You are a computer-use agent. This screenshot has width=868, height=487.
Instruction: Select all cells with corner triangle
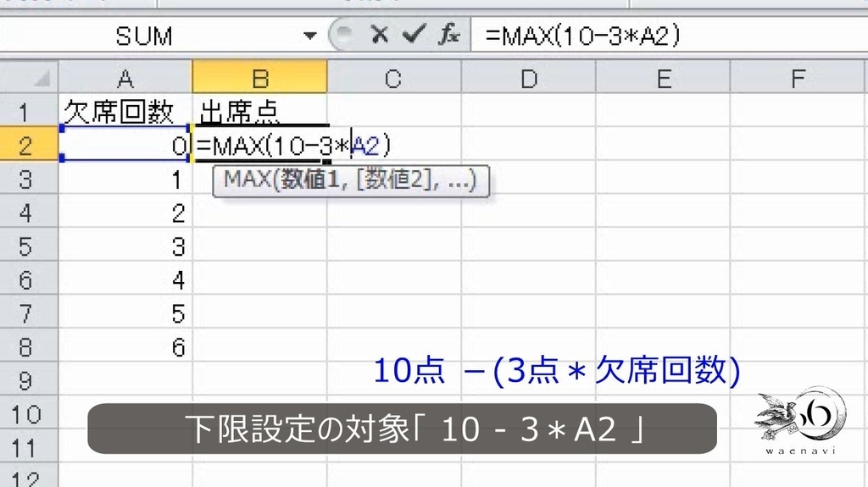coord(42,79)
